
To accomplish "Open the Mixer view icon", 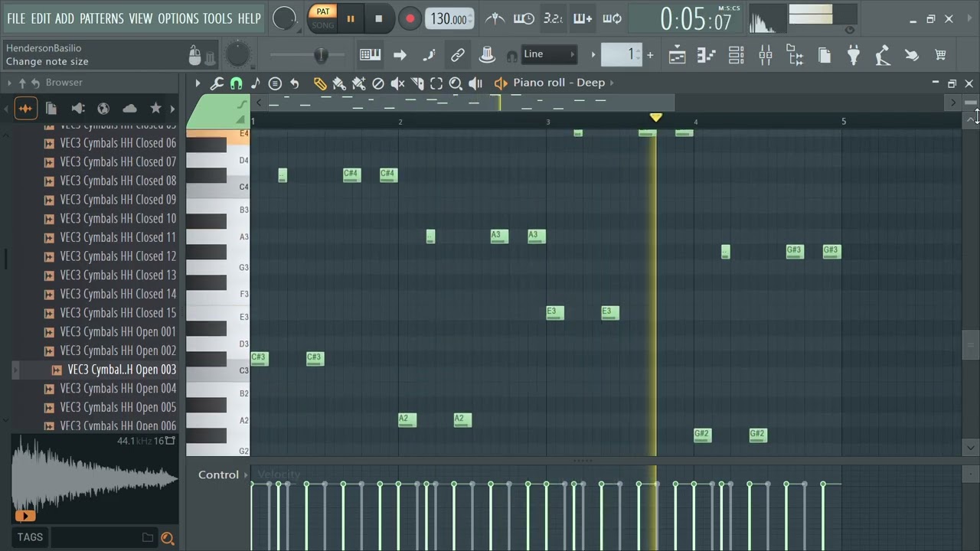I will [x=765, y=55].
